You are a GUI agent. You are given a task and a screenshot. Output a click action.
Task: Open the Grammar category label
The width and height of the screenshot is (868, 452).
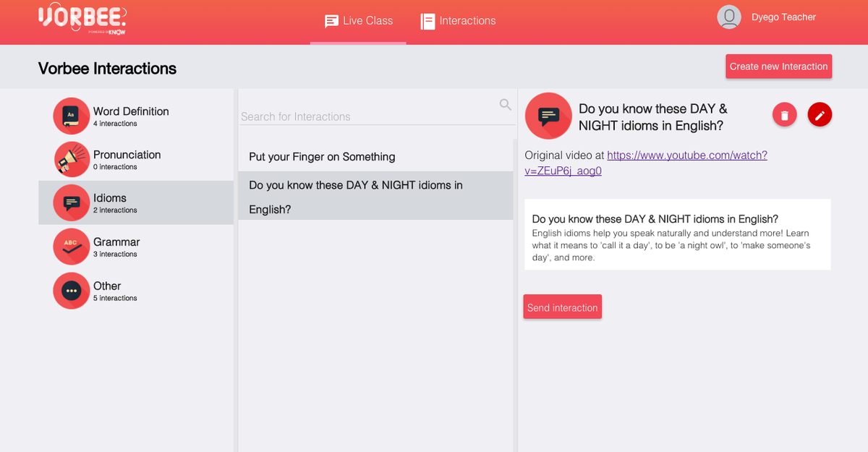(116, 242)
